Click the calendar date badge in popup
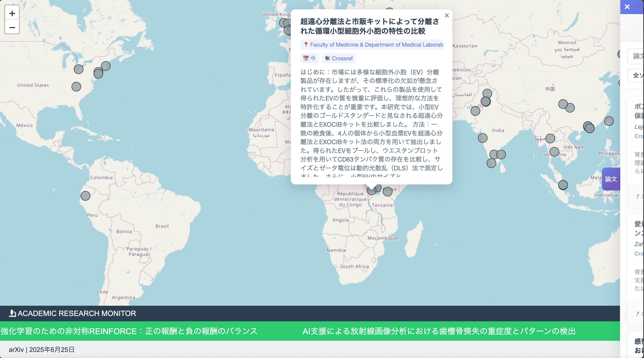Image resolution: width=644 pixels, height=358 pixels. [309, 59]
